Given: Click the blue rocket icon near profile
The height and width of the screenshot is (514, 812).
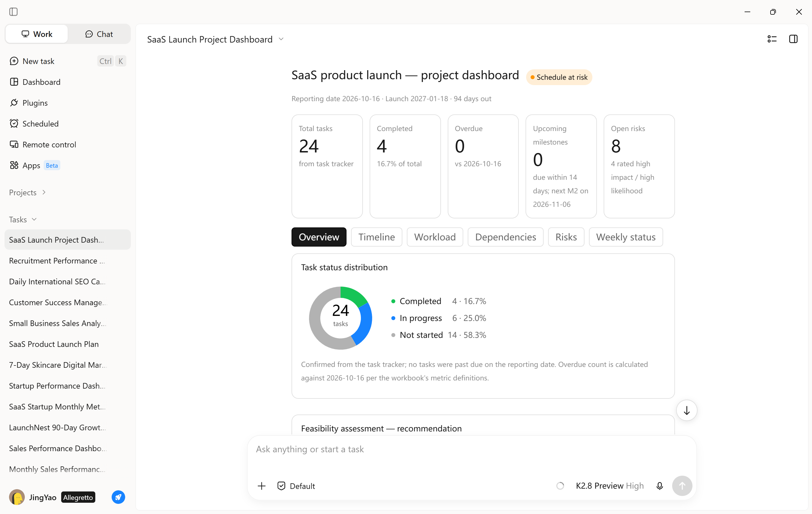Looking at the screenshot, I should click(118, 497).
